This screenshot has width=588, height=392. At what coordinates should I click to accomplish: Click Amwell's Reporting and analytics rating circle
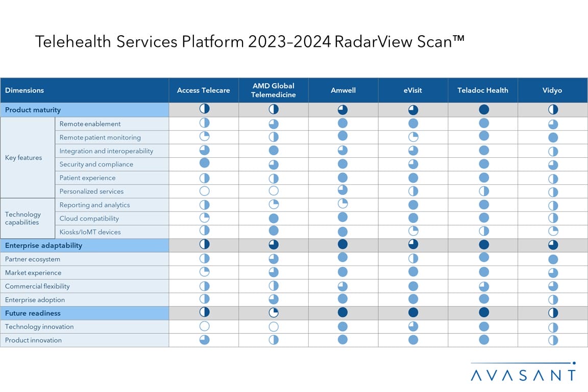[343, 204]
